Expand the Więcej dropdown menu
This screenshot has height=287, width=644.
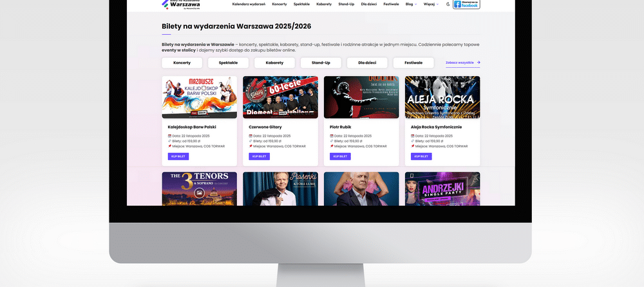click(431, 4)
